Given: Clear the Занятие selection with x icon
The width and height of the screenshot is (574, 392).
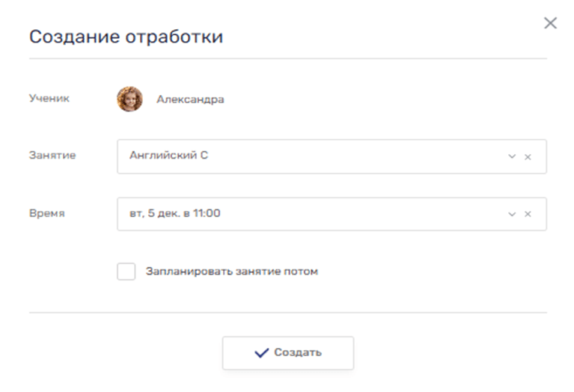Looking at the screenshot, I should [528, 157].
